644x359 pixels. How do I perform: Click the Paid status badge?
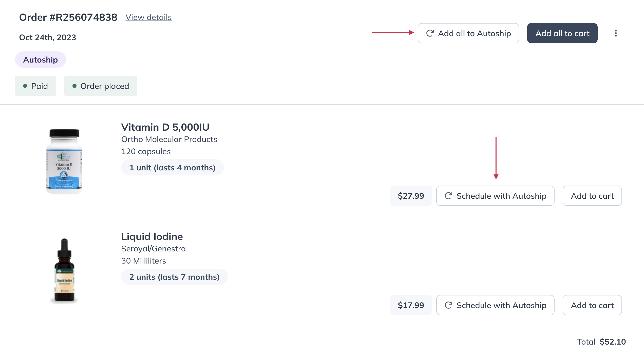pyautogui.click(x=35, y=86)
